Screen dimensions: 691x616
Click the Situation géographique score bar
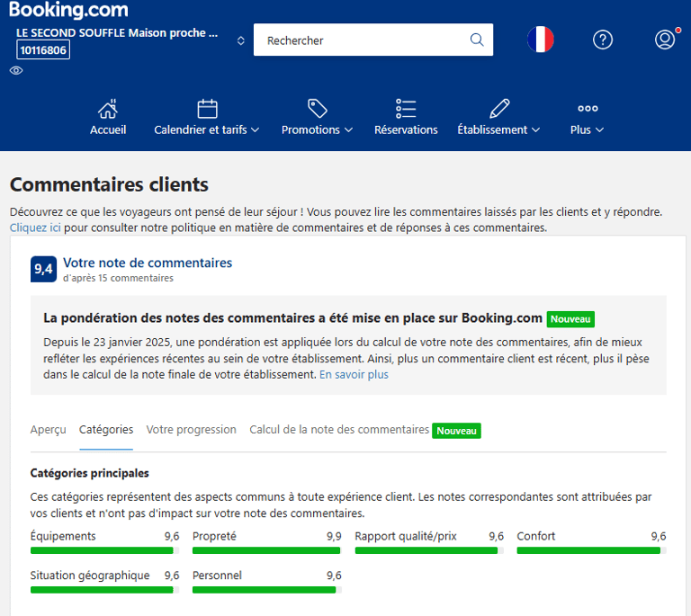104,590
